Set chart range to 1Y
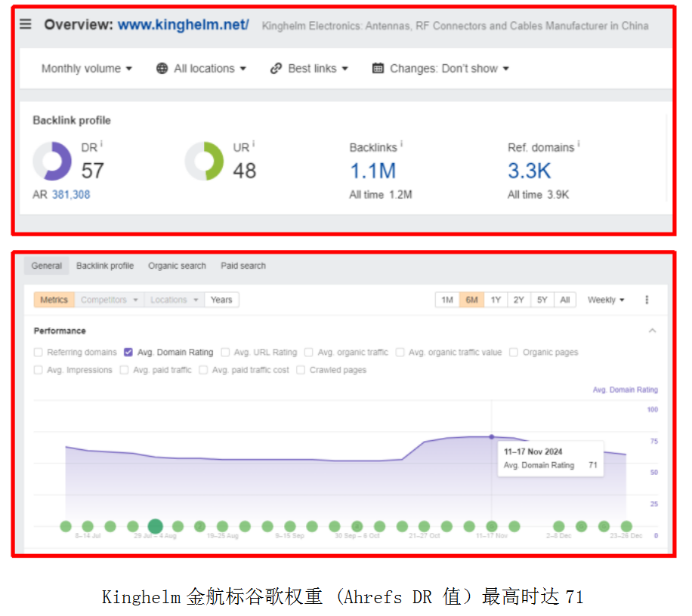The height and width of the screenshot is (616, 692). click(x=496, y=300)
